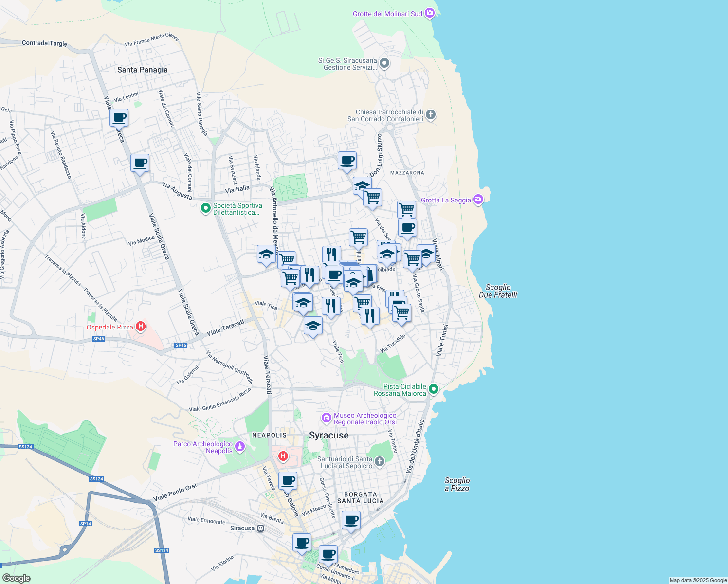Select the purple marker at Grotte dei Molinari Sud
This screenshot has width=728, height=584.
coord(430,13)
